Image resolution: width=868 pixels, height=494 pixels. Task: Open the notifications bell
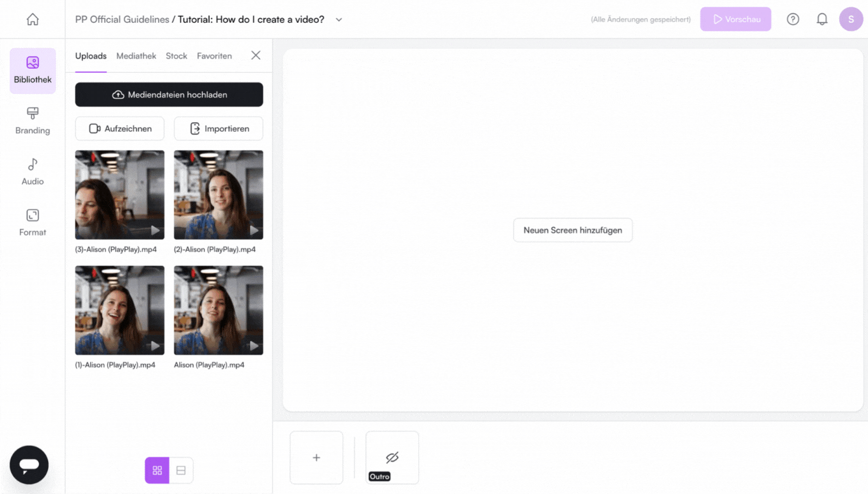point(822,19)
